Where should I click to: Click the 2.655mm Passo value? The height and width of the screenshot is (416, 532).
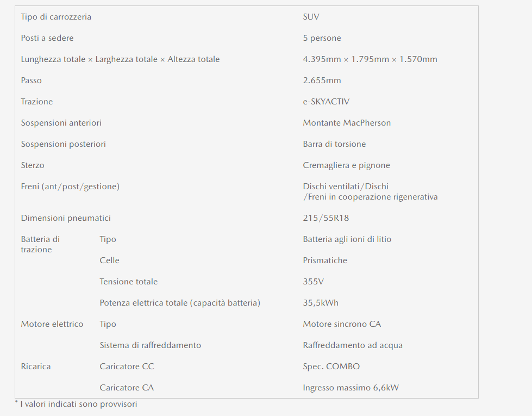322,80
